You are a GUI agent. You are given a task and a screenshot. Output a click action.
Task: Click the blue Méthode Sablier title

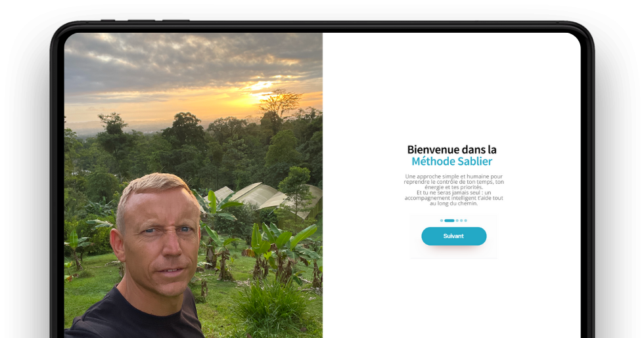(x=452, y=161)
